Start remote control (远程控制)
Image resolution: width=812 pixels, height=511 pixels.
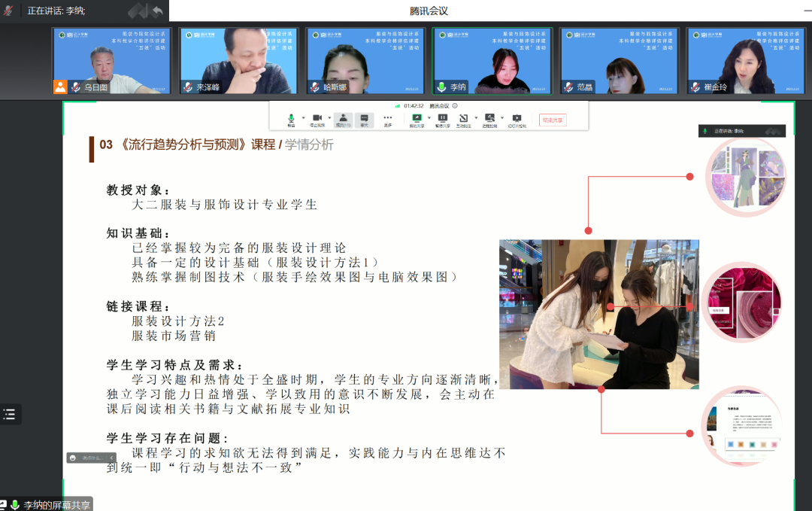(x=490, y=118)
